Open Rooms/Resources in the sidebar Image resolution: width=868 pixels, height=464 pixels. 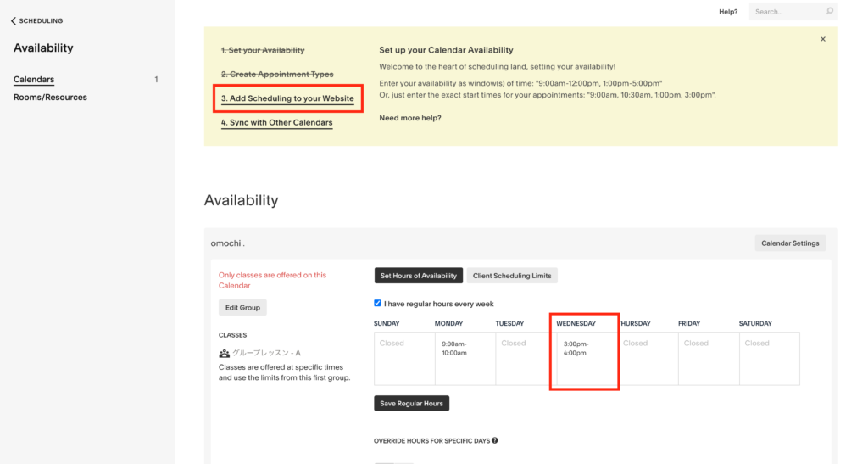(50, 98)
